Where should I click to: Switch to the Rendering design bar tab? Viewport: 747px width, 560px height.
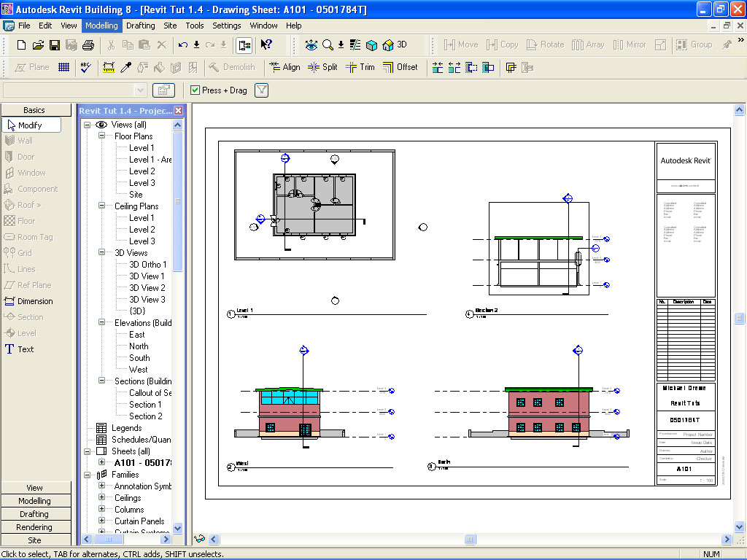pos(34,527)
